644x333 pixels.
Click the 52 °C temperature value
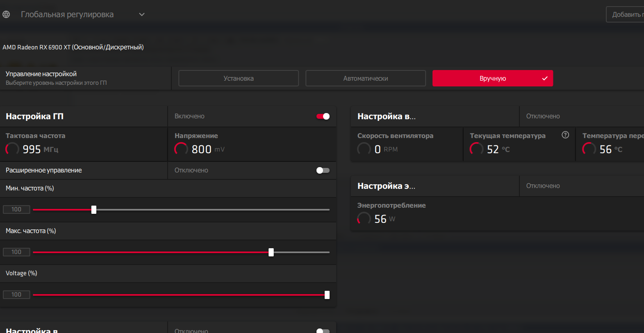click(x=498, y=149)
